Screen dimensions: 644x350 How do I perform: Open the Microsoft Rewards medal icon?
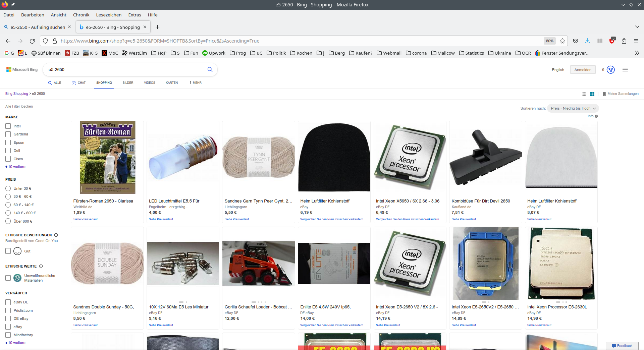(x=611, y=70)
